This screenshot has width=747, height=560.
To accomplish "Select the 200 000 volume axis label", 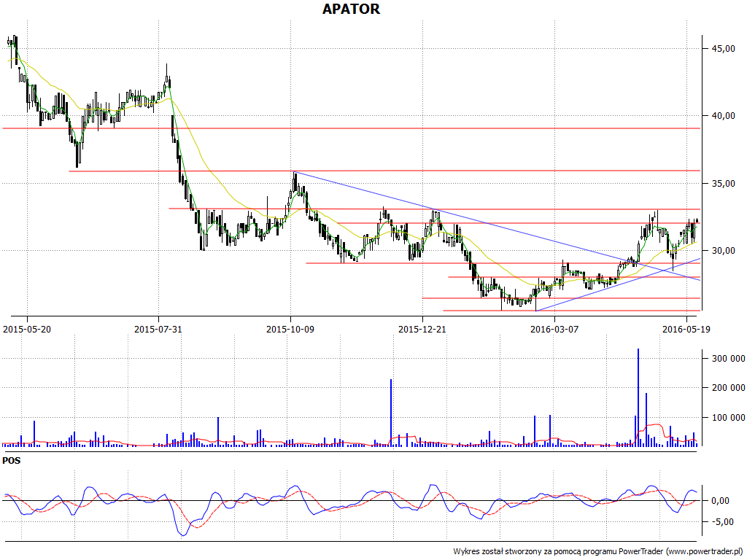I will 728,388.
